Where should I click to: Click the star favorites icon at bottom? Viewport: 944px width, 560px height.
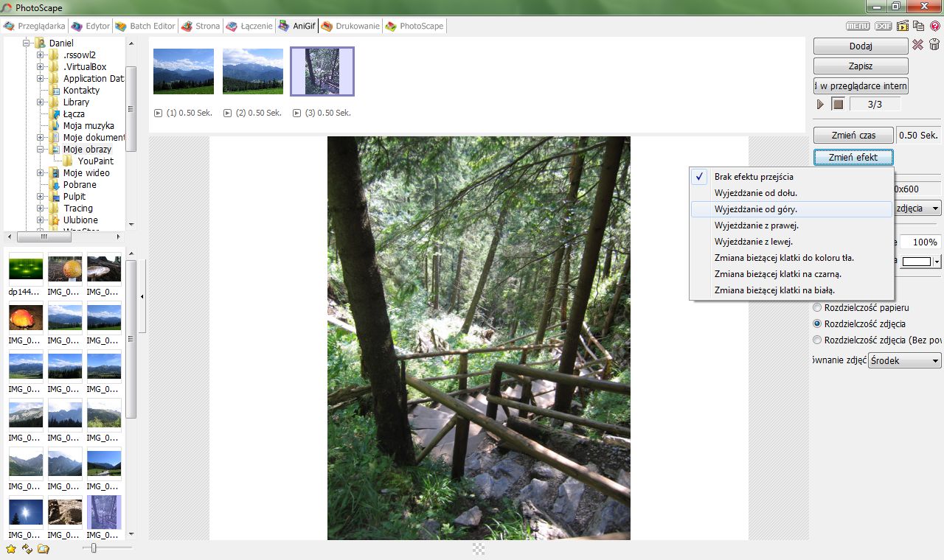(x=11, y=549)
